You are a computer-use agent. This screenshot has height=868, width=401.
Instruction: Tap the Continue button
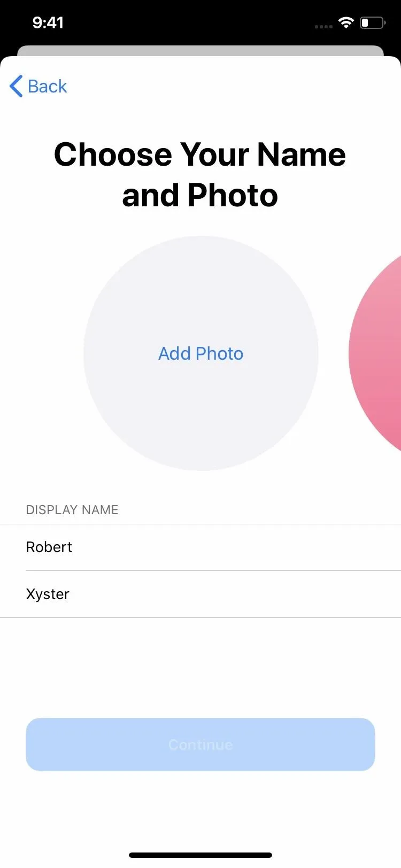point(200,745)
